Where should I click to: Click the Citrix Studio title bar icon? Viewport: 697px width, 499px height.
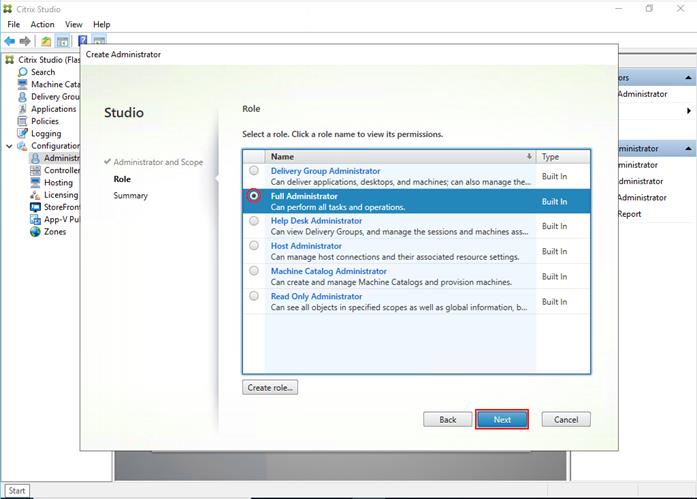click(x=8, y=9)
